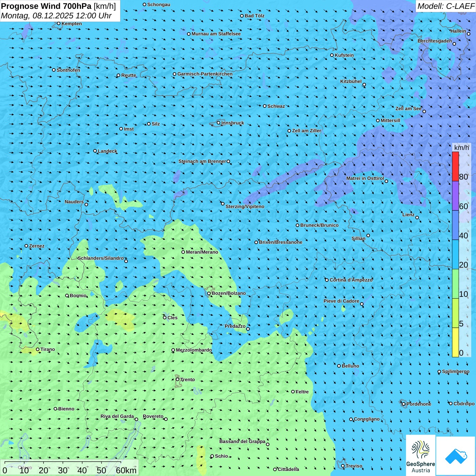
Task: Click the Matrei in Osttirol label
Action: pos(365,178)
